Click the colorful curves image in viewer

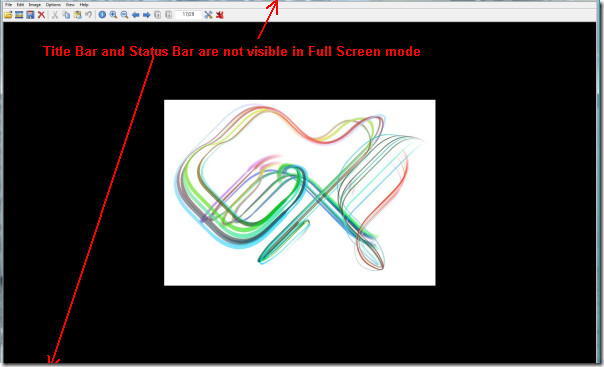click(x=300, y=193)
